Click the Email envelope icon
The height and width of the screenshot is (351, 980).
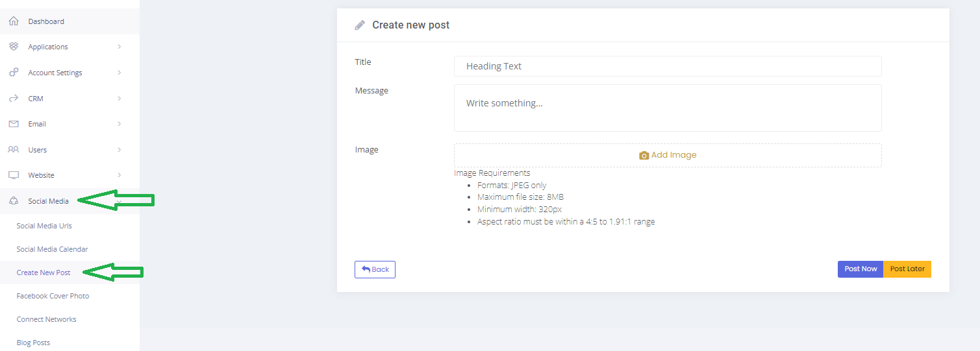click(x=14, y=124)
